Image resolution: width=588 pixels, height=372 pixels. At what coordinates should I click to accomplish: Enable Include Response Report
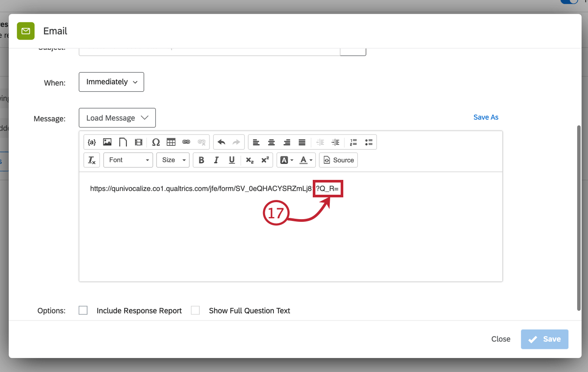(83, 310)
